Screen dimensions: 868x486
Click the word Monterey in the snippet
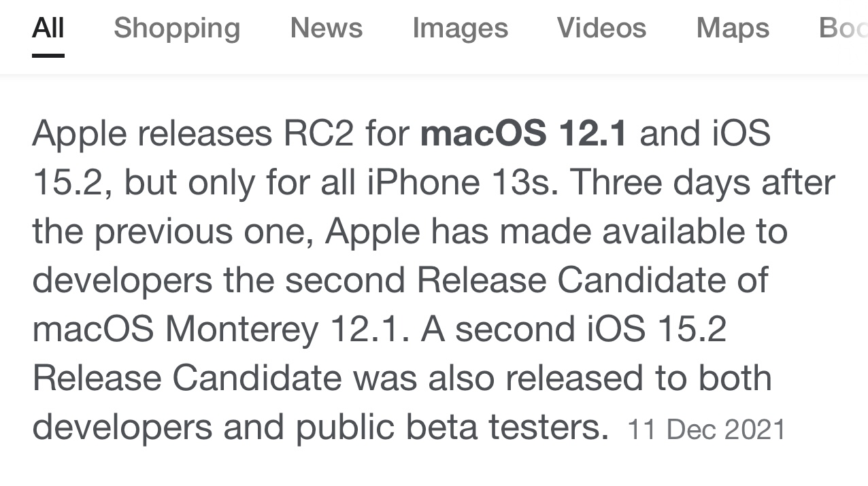[x=241, y=329]
